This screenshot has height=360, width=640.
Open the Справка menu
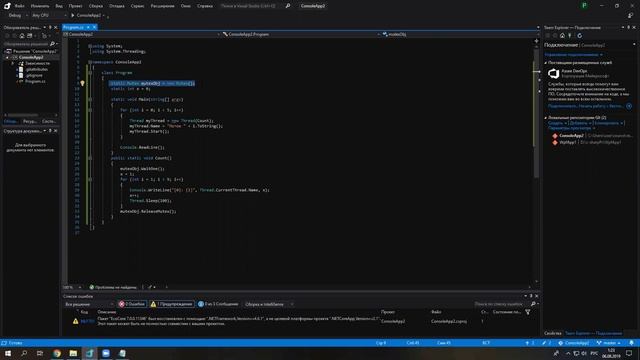pos(205,6)
